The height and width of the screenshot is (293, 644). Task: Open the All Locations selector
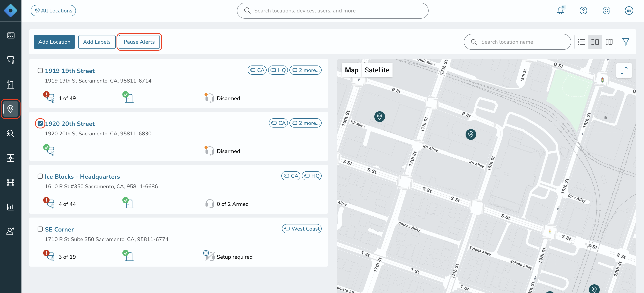(53, 11)
